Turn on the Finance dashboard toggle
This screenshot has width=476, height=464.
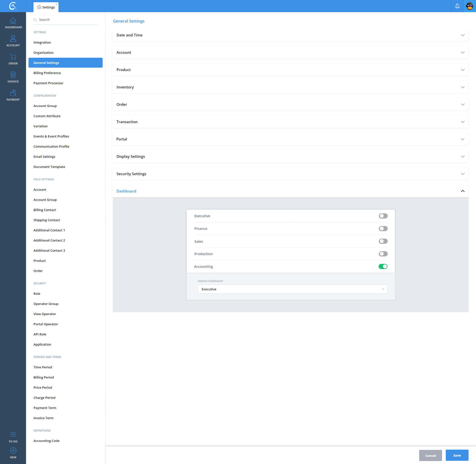tap(383, 229)
